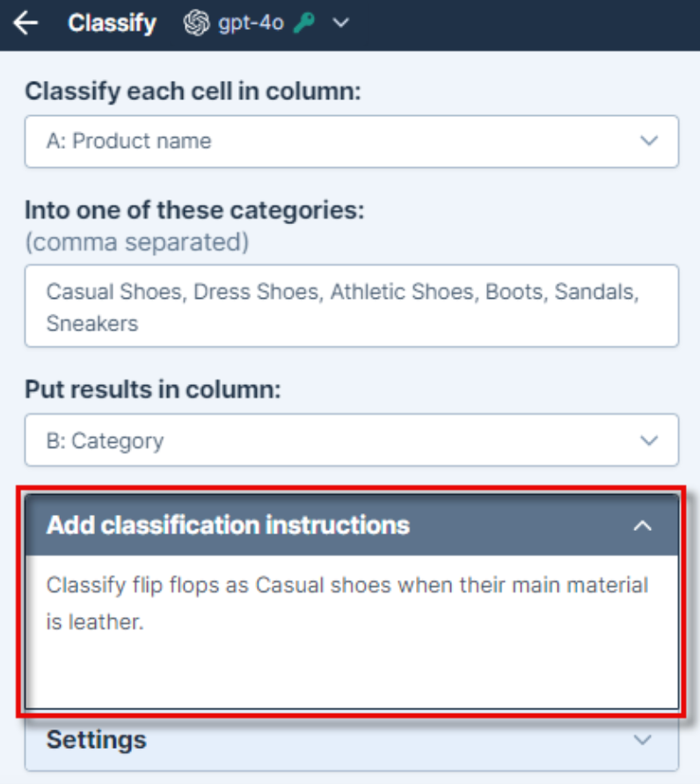This screenshot has width=700, height=784.
Task: Click the chevron in the Category dropdown
Action: 649,440
